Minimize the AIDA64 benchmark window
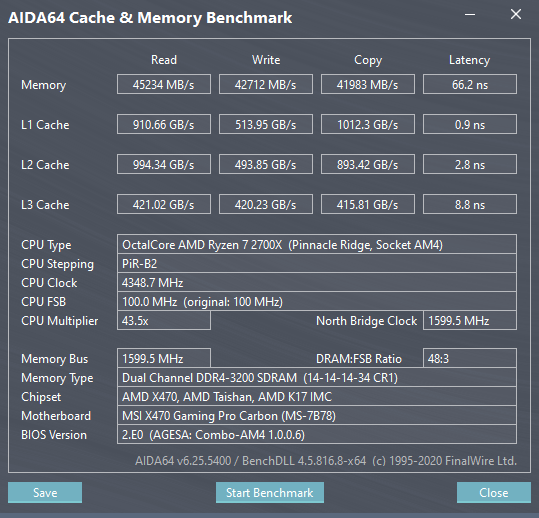 tap(470, 15)
